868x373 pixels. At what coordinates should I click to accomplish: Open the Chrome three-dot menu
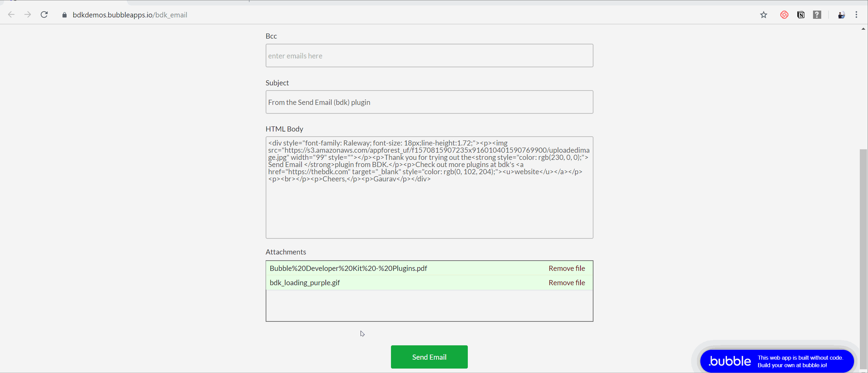(x=856, y=15)
